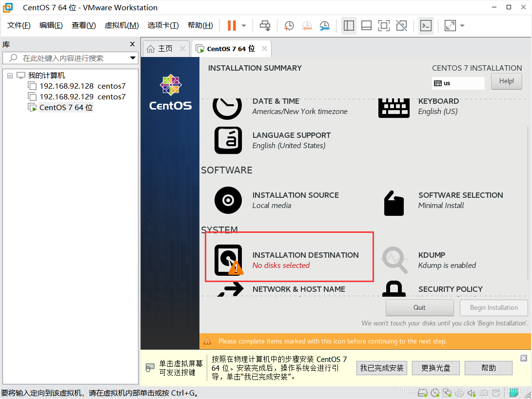Close the yellow install hint bar

click(524, 358)
